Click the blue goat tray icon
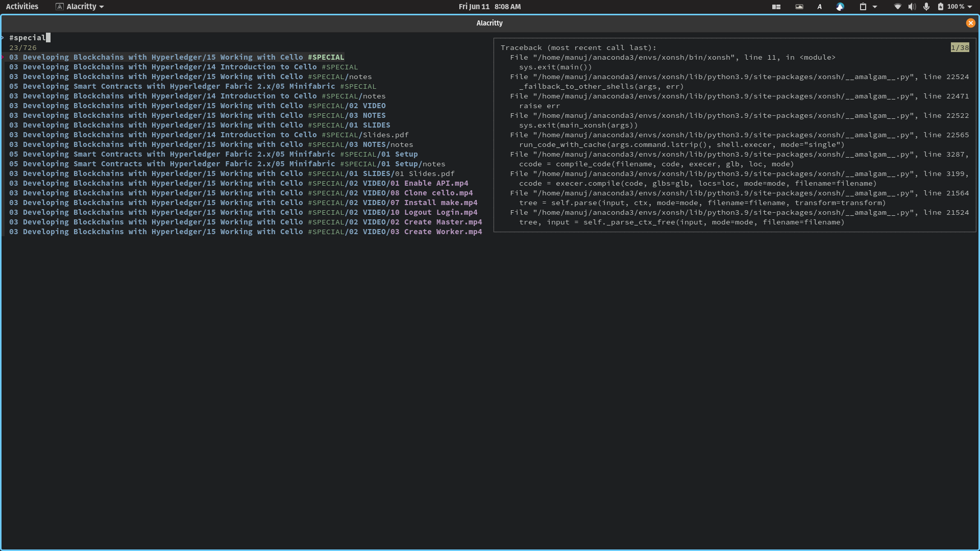This screenshot has width=980, height=551. pos(840,7)
